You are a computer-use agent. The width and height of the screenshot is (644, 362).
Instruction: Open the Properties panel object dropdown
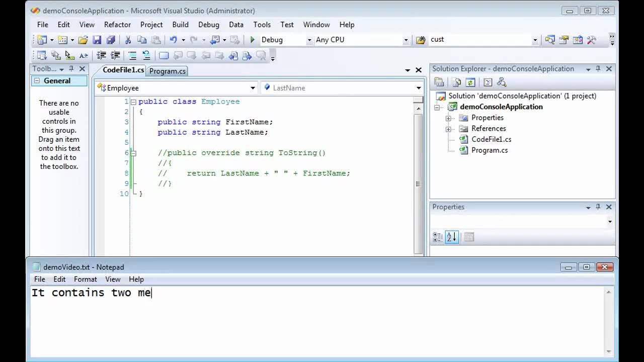(x=610, y=222)
